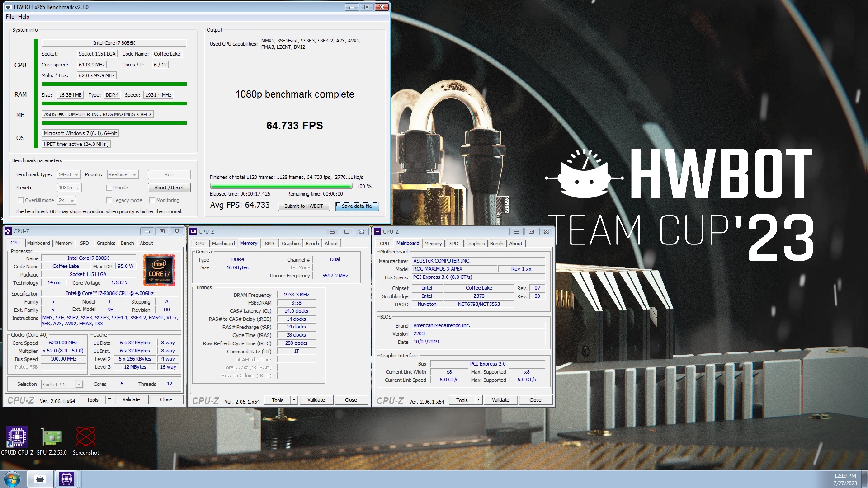
Task: Click the DRAM Frequency 1933.3 MHz value
Action: pyautogui.click(x=296, y=295)
